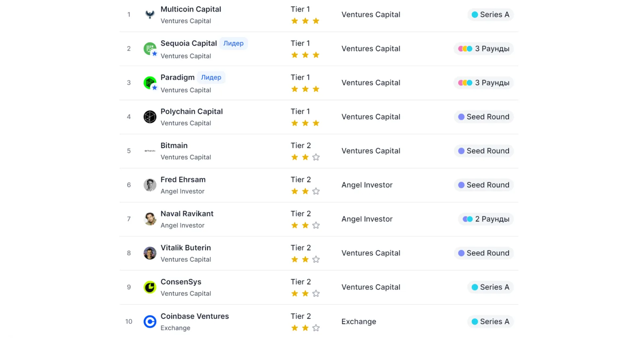The height and width of the screenshot is (338, 644).
Task: Expand Naval Ravikant's 2 Раунды badge
Action: [x=486, y=219]
